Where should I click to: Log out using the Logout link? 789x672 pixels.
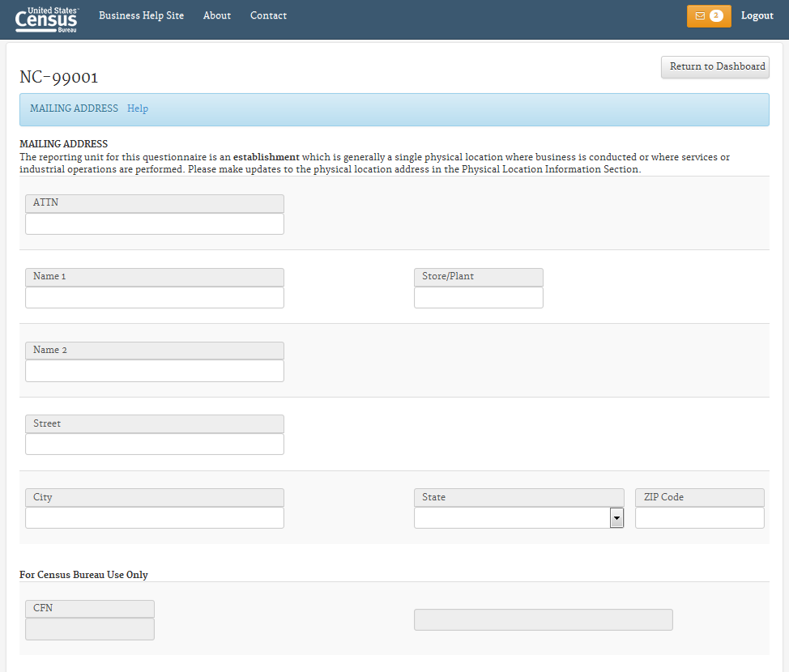(x=757, y=15)
